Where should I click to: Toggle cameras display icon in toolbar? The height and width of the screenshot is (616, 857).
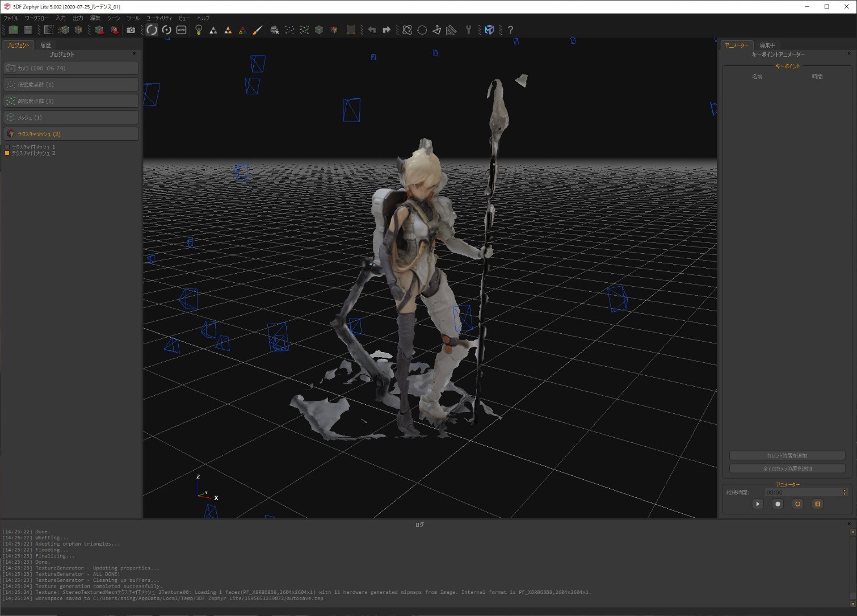tap(275, 30)
